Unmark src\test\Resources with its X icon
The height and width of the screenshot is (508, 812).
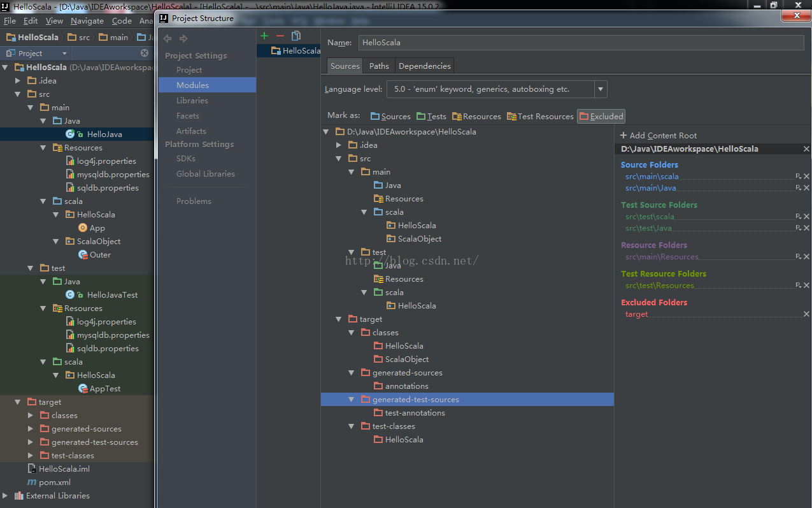point(807,286)
